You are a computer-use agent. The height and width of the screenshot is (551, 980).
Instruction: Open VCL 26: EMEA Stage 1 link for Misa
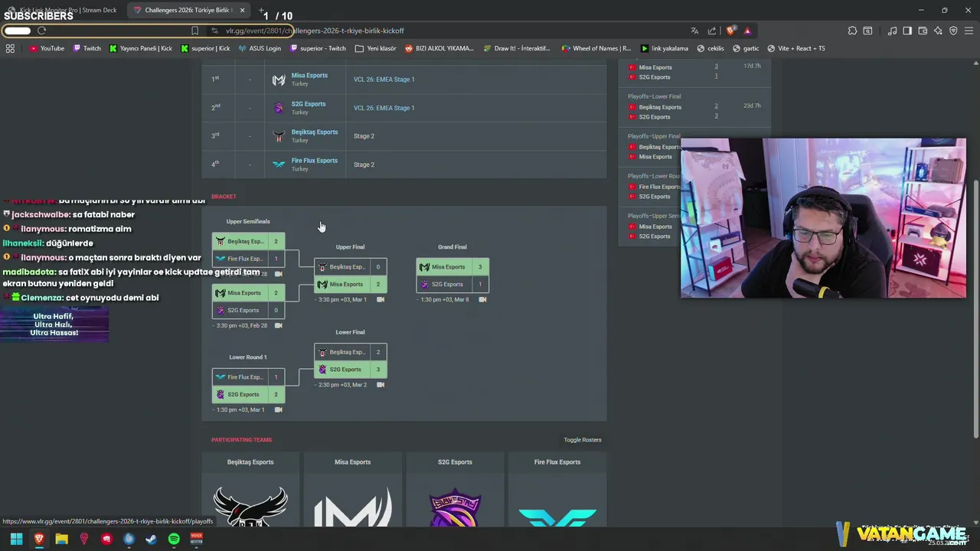(384, 80)
